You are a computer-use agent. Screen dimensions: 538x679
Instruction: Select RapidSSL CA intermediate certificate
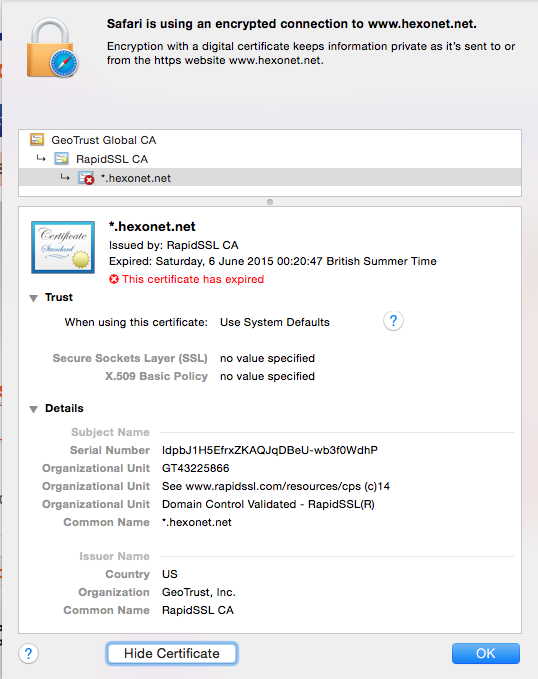tap(269, 159)
